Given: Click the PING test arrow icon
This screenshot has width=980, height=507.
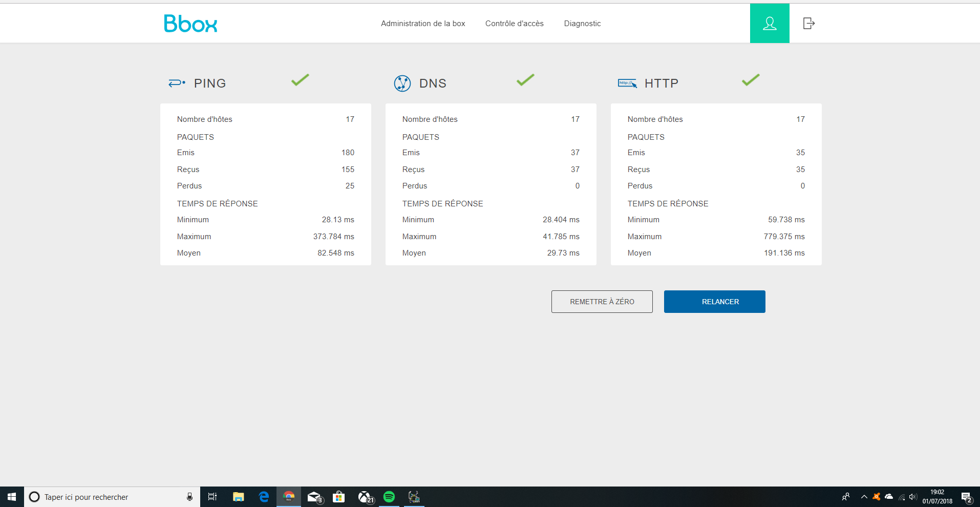Looking at the screenshot, I should (177, 83).
